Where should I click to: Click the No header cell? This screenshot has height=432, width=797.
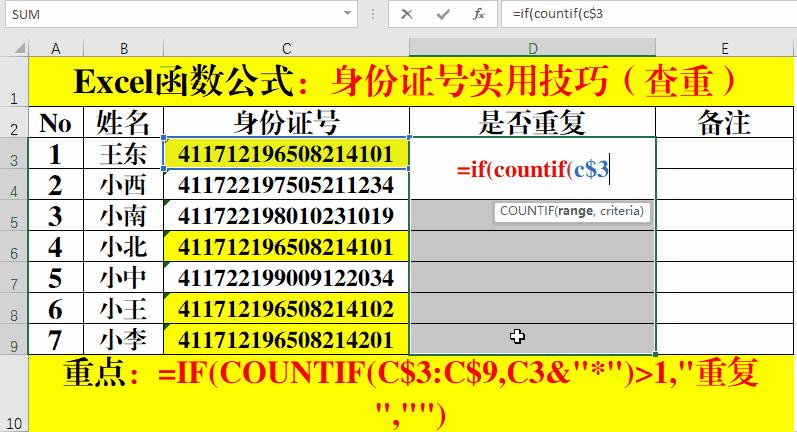click(x=56, y=122)
